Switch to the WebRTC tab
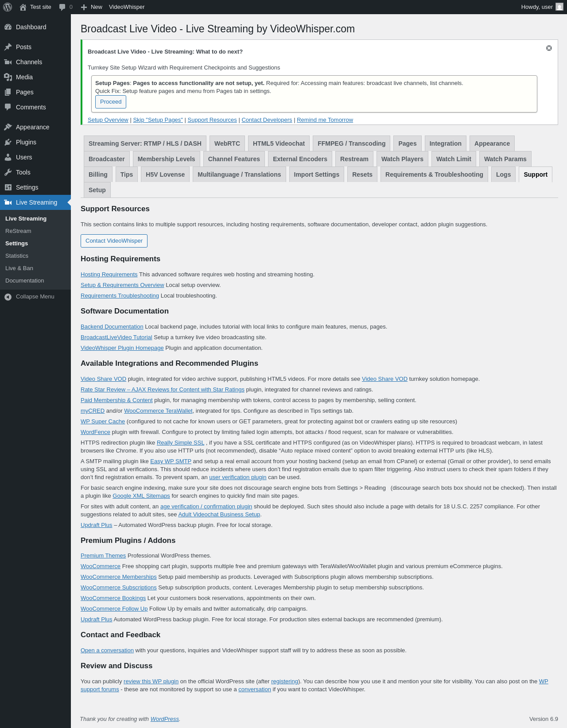This screenshot has width=567, height=728. tap(227, 143)
